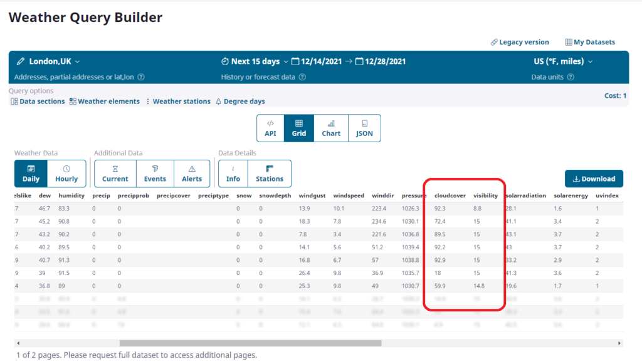Click the humidity column header
642x364 pixels.
[x=71, y=195]
